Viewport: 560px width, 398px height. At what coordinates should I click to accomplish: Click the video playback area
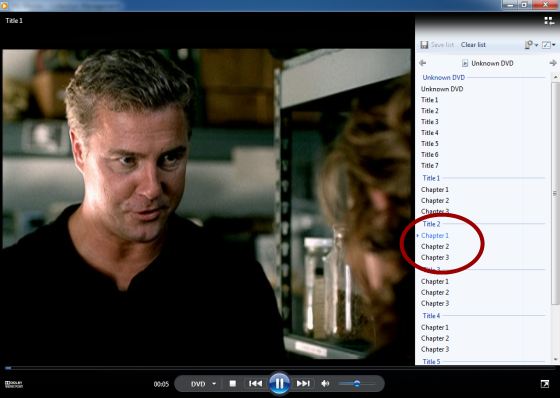[206, 204]
